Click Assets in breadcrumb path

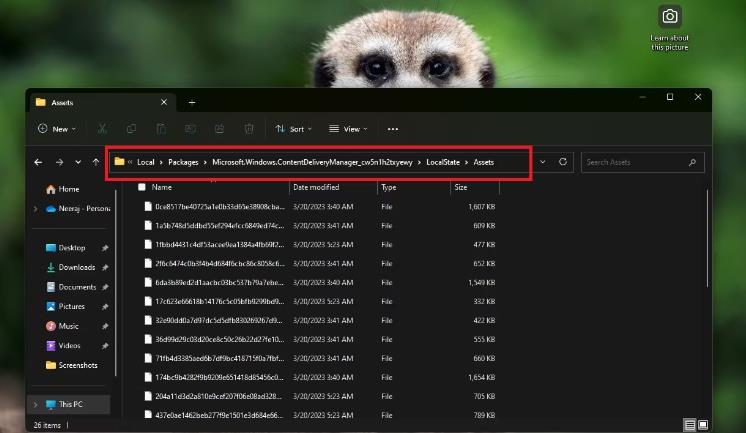pos(483,162)
